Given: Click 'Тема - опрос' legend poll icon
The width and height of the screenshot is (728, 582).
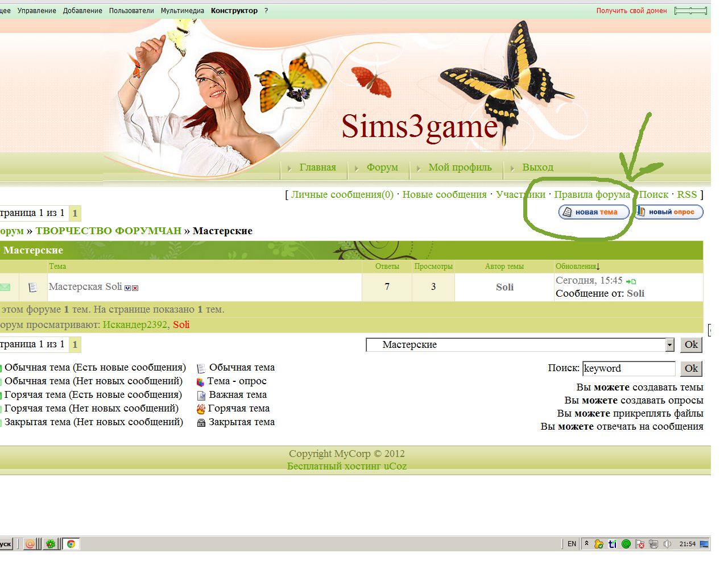Looking at the screenshot, I should [x=200, y=382].
